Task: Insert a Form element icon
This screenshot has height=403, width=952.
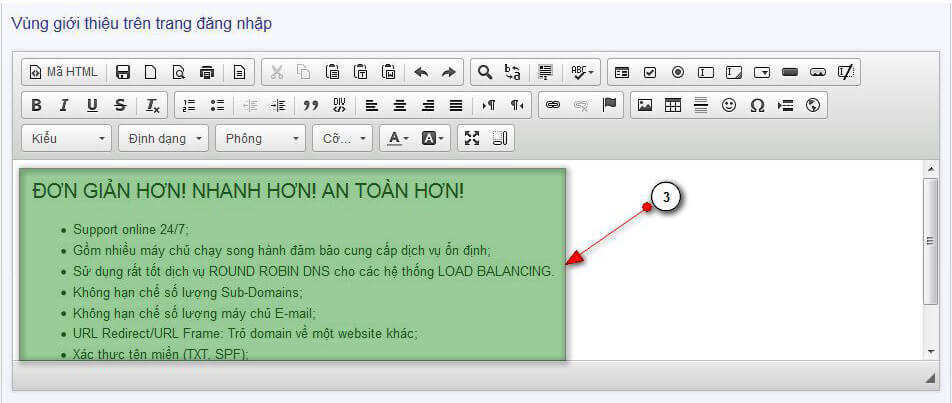Action: pos(622,72)
